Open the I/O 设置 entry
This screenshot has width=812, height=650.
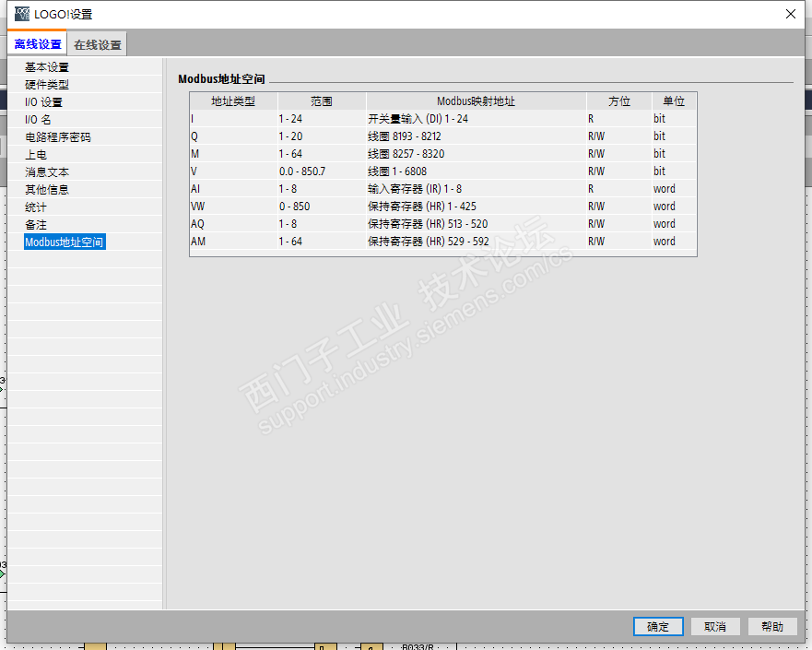click(43, 102)
